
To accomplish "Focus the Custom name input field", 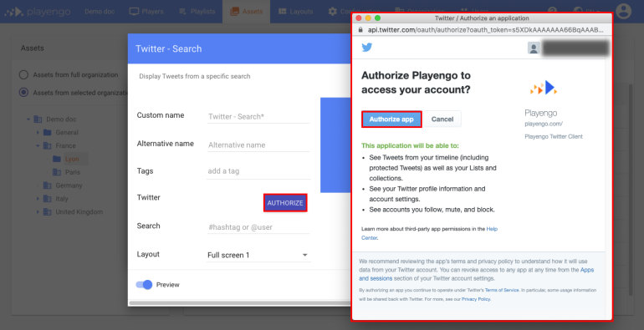I will coord(258,117).
